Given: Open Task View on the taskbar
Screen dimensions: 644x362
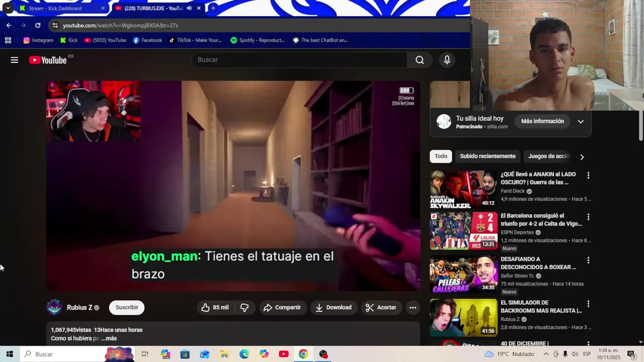Looking at the screenshot, I should click(145, 354).
